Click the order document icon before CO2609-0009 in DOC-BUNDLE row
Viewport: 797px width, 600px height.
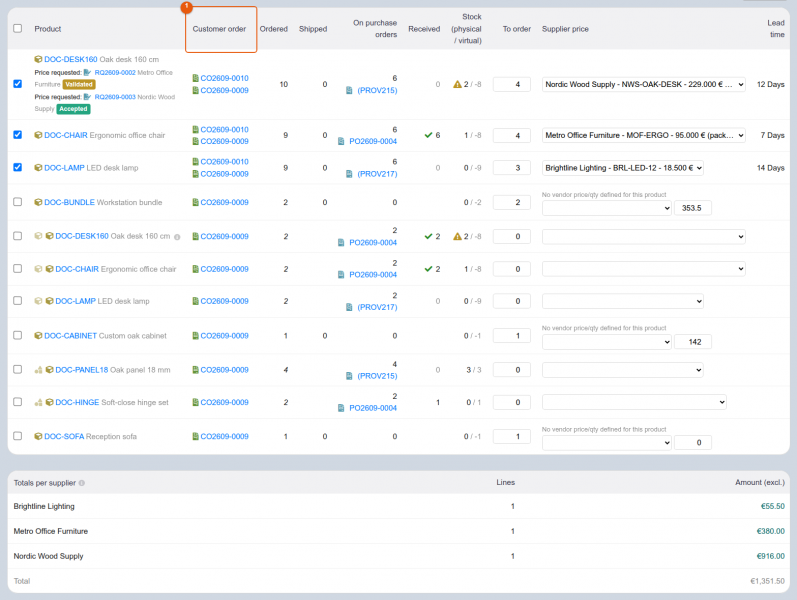click(x=196, y=202)
